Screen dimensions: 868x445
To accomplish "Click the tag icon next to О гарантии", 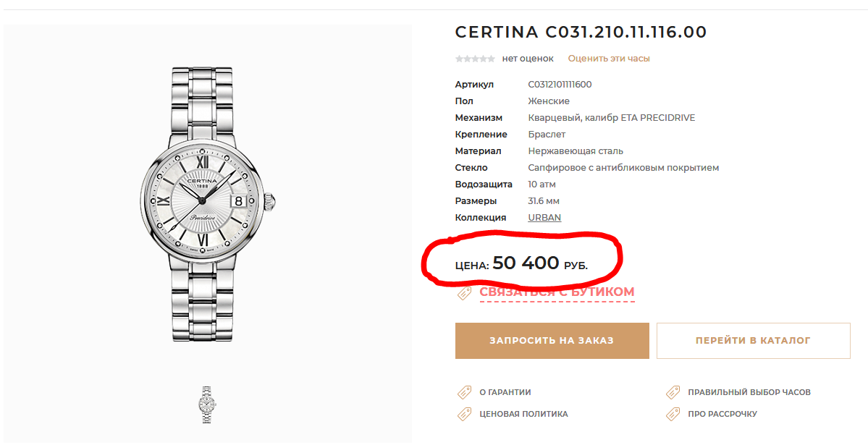I will [464, 392].
